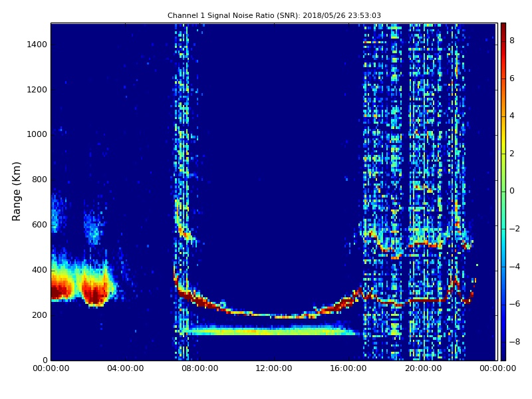Click the x-axis tick label 04:00:00
The image size is (532, 399).
pos(125,368)
